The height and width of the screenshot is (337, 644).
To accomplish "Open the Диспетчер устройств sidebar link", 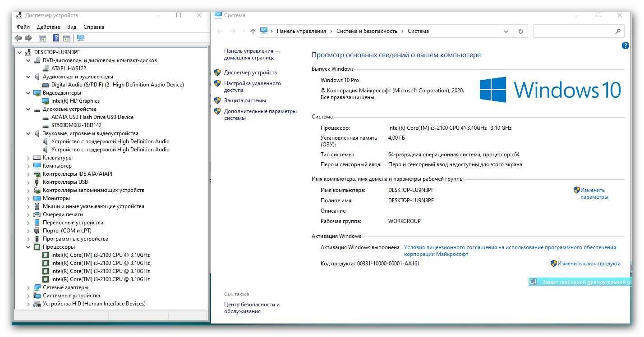I will (250, 73).
